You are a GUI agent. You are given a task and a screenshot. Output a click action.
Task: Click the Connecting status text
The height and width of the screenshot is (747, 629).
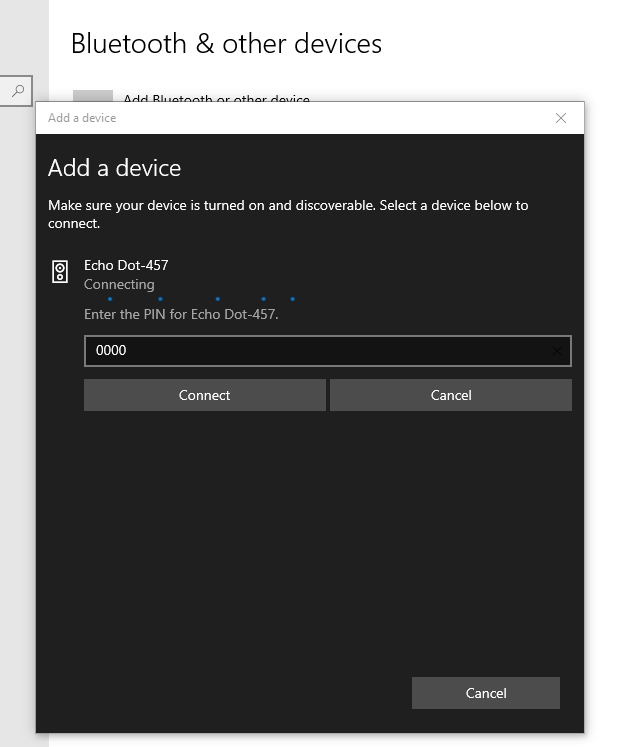[119, 284]
